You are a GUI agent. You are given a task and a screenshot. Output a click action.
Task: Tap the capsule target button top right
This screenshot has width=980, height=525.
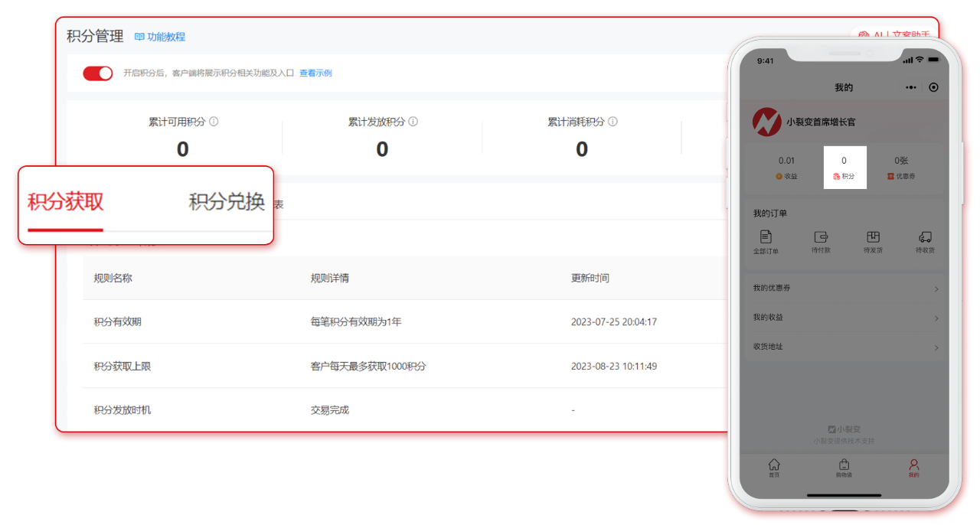pos(933,87)
